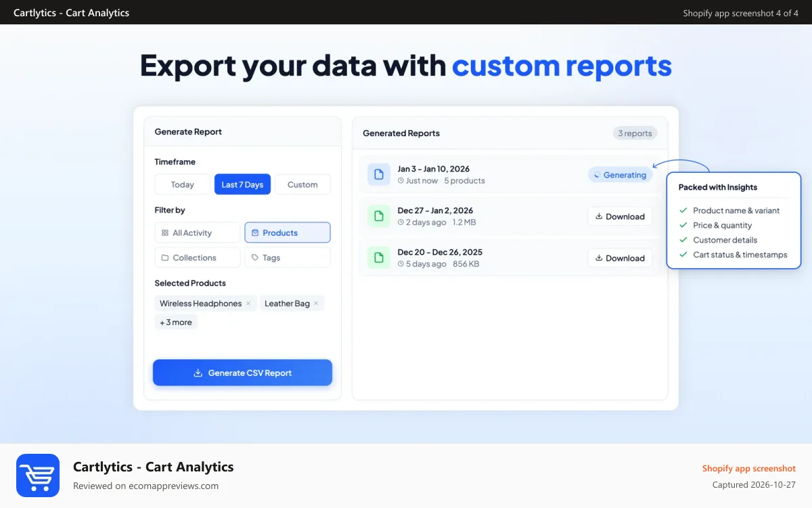
Task: Click the '856 KB' file size text
Action: click(x=466, y=264)
